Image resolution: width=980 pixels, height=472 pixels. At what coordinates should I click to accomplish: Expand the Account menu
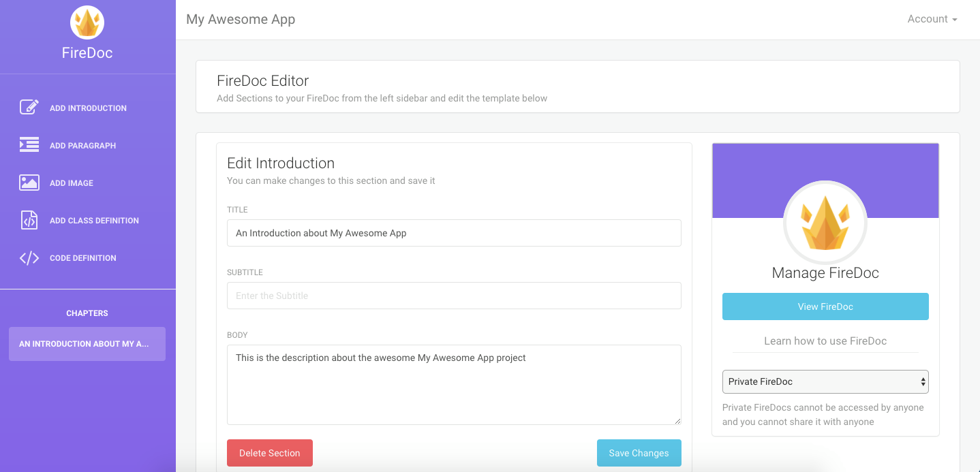click(x=932, y=19)
